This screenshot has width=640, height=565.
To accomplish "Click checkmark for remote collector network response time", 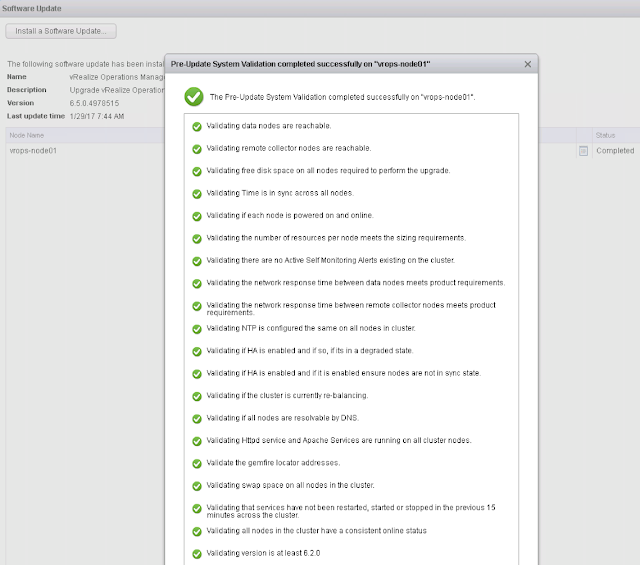I will pyautogui.click(x=197, y=306).
